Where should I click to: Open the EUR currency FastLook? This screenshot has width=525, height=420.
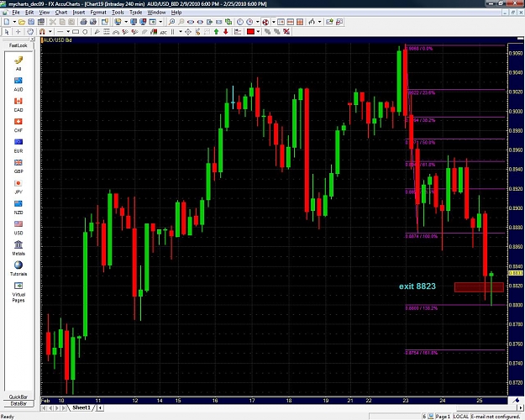tap(18, 145)
